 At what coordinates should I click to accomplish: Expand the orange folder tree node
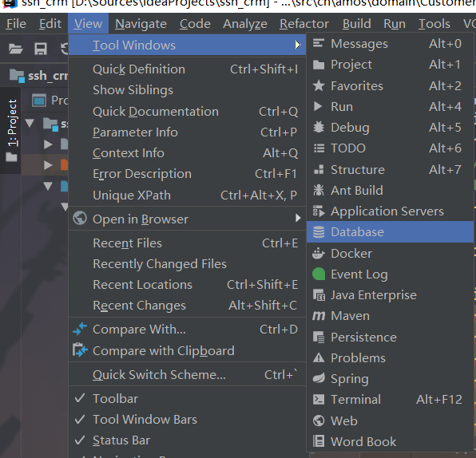48,165
